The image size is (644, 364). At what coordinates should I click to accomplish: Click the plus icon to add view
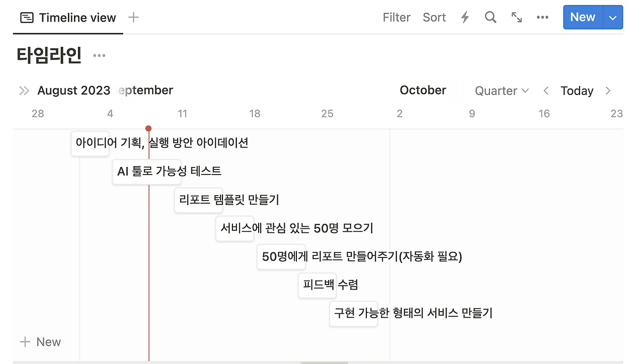(x=133, y=18)
